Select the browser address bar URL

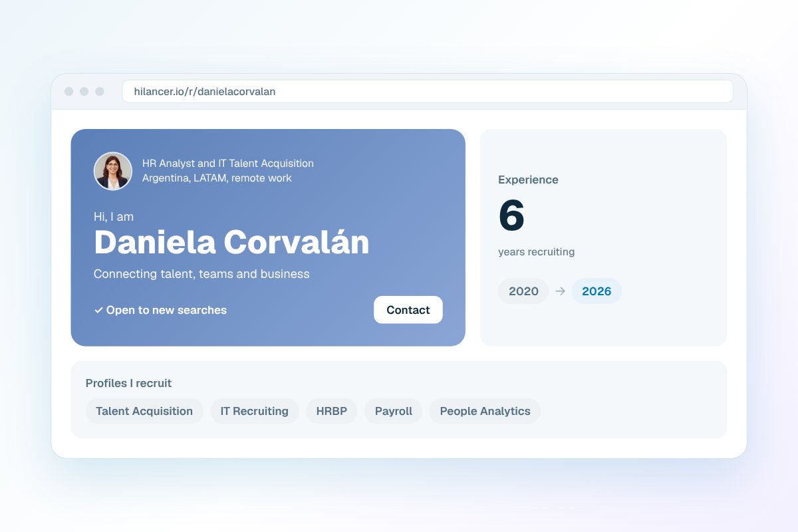427,92
